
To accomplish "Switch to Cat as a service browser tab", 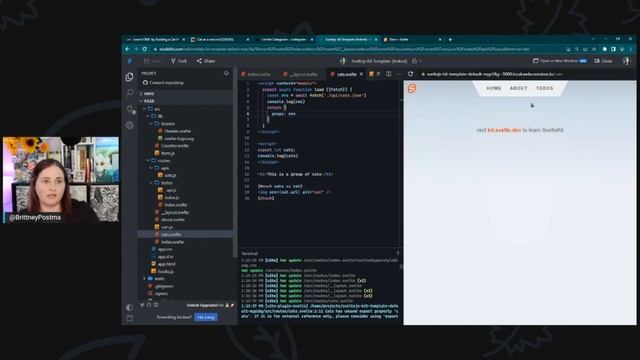I will (220, 40).
